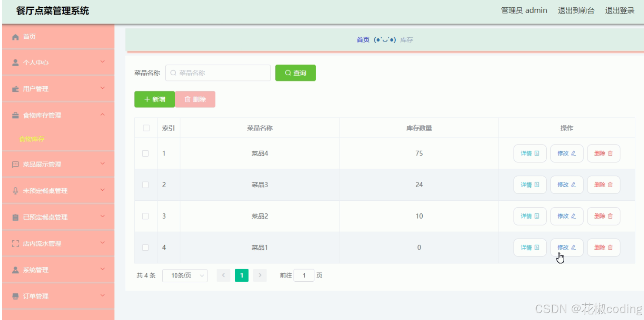Check the box for 菜品1 row
The image size is (644, 320).
[146, 247]
